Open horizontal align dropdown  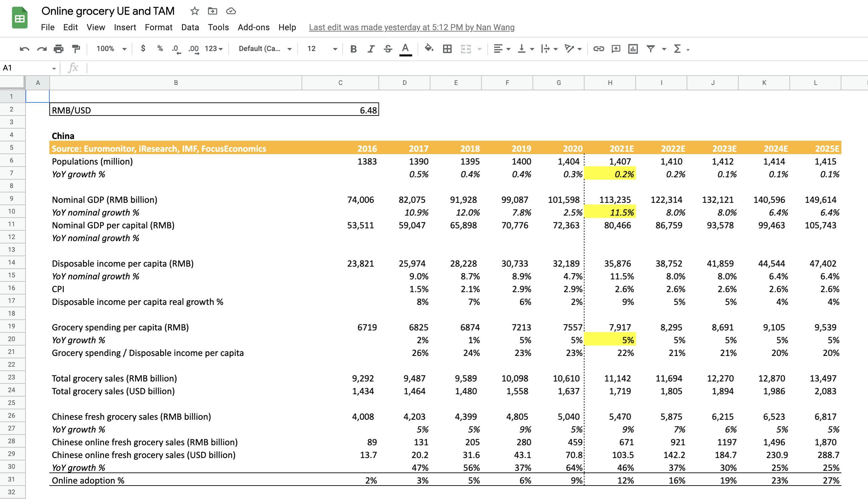(x=502, y=49)
